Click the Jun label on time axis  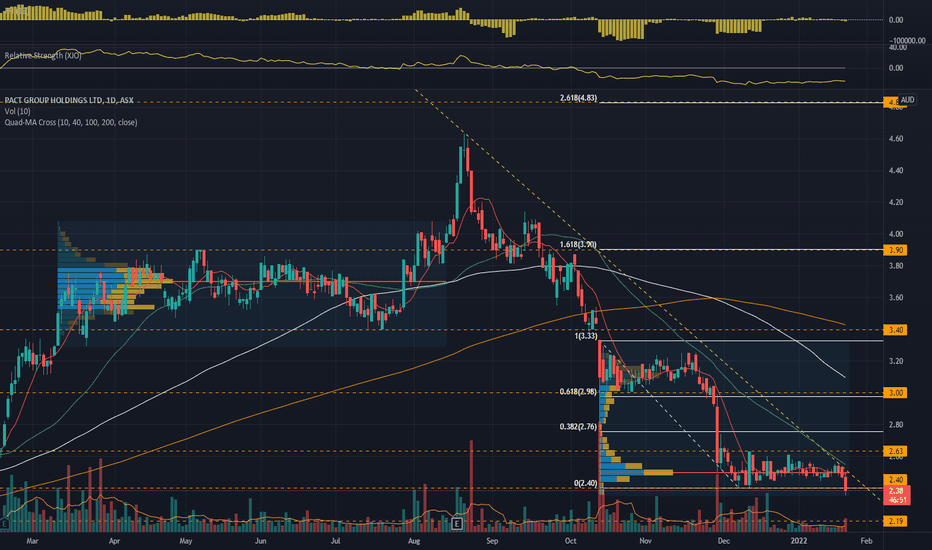[260, 541]
